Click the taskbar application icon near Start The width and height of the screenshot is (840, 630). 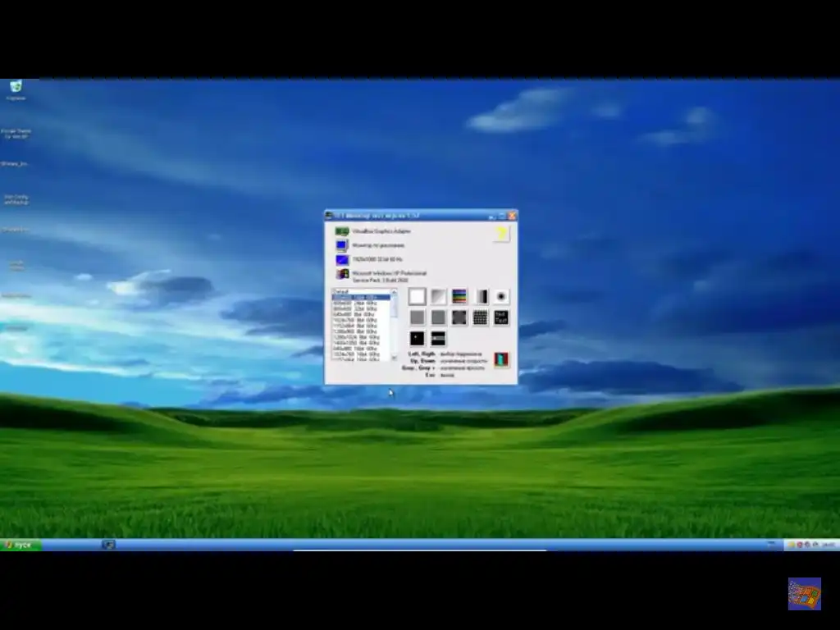(108, 545)
